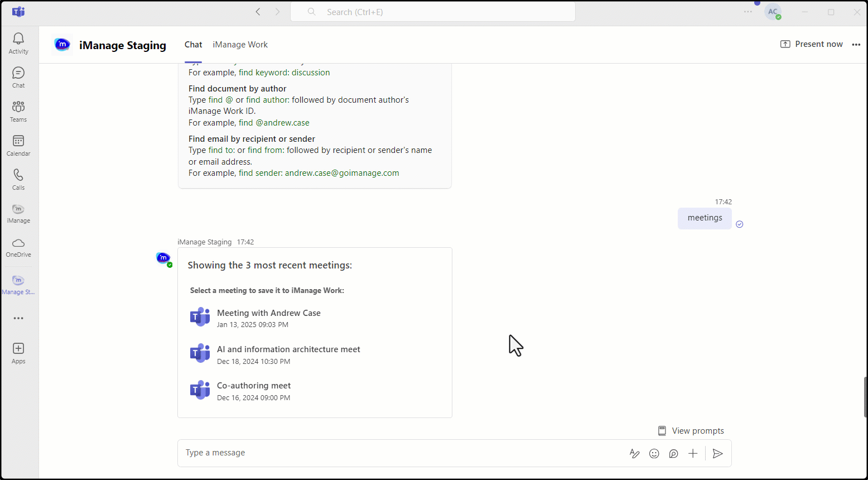Screen dimensions: 868x480
Task: Open message formatting options
Action: [634, 453]
